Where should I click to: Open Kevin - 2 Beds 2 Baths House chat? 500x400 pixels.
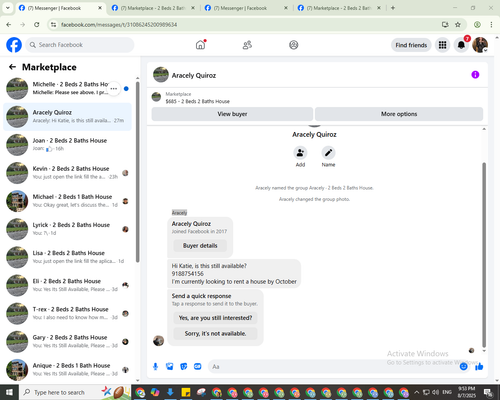[x=67, y=173]
